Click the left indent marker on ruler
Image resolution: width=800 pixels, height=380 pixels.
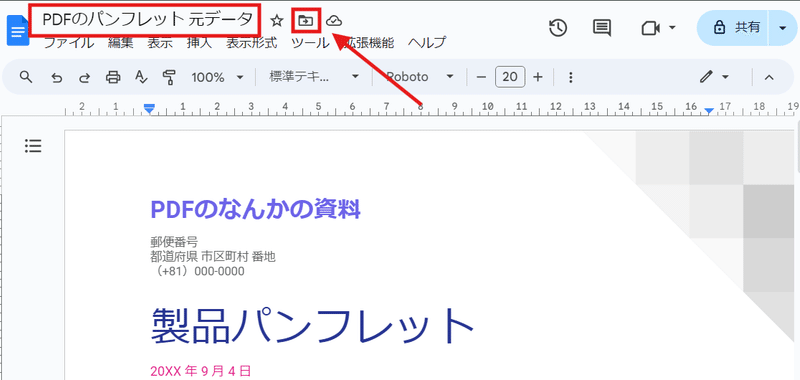149,109
